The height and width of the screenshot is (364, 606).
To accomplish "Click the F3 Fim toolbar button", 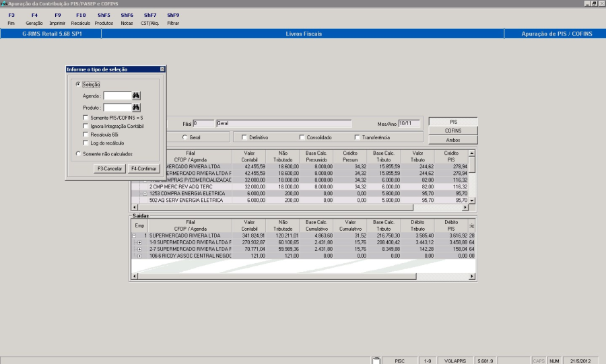I will point(11,19).
